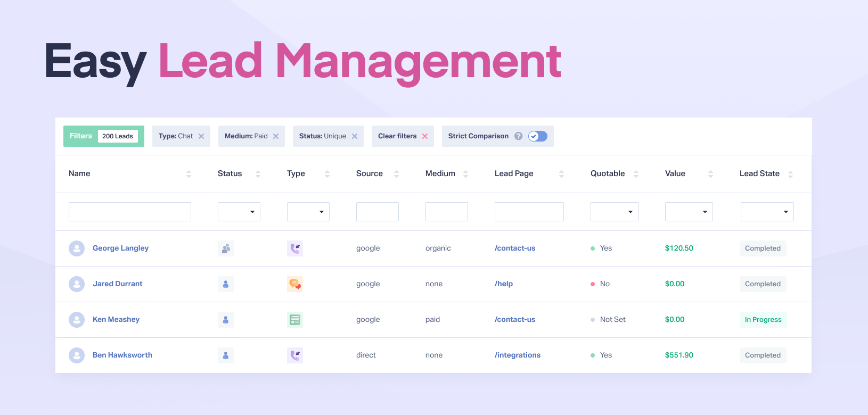Screen dimensions: 868x415
Task: Sort leads by Quotable column arrows
Action: [636, 174]
